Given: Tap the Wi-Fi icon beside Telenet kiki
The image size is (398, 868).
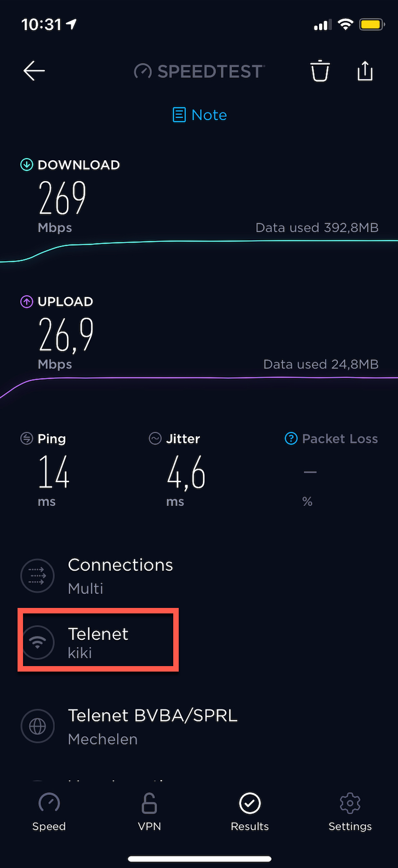Looking at the screenshot, I should coord(37,642).
